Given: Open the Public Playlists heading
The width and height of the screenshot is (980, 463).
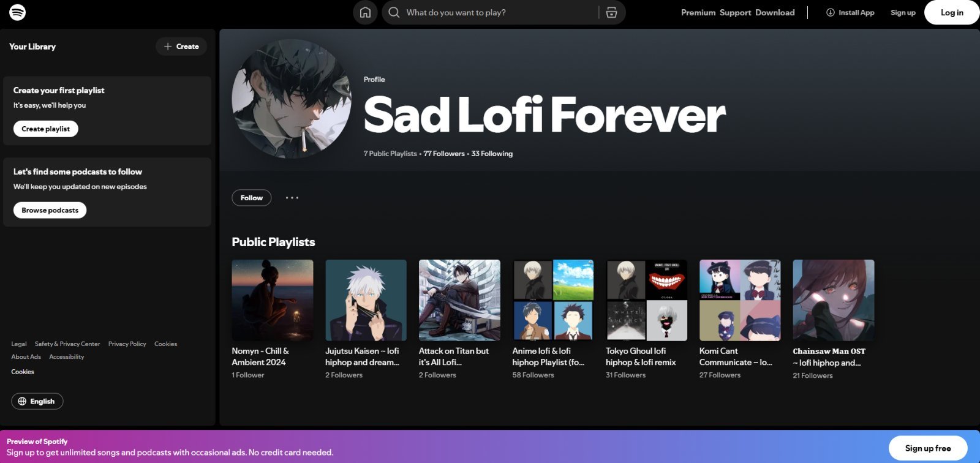Looking at the screenshot, I should click(273, 242).
